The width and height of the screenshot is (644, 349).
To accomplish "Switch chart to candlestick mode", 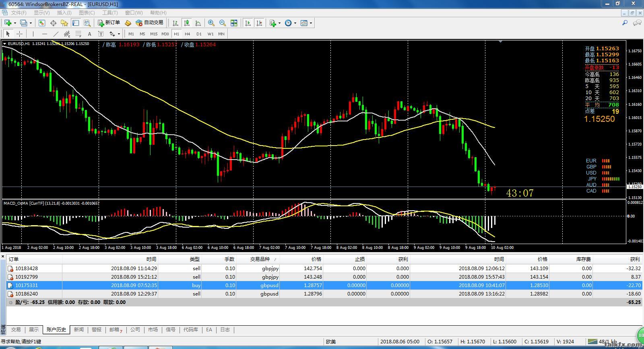I will (187, 23).
